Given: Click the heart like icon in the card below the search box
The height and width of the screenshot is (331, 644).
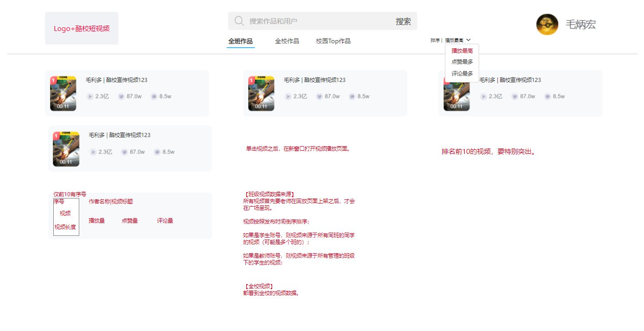Looking at the screenshot, I should [x=319, y=97].
